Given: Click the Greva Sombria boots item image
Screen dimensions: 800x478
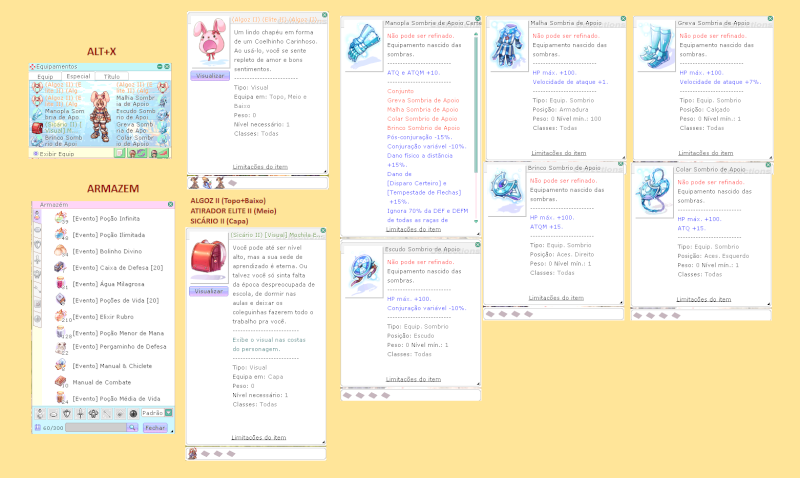Looking at the screenshot, I should (656, 46).
